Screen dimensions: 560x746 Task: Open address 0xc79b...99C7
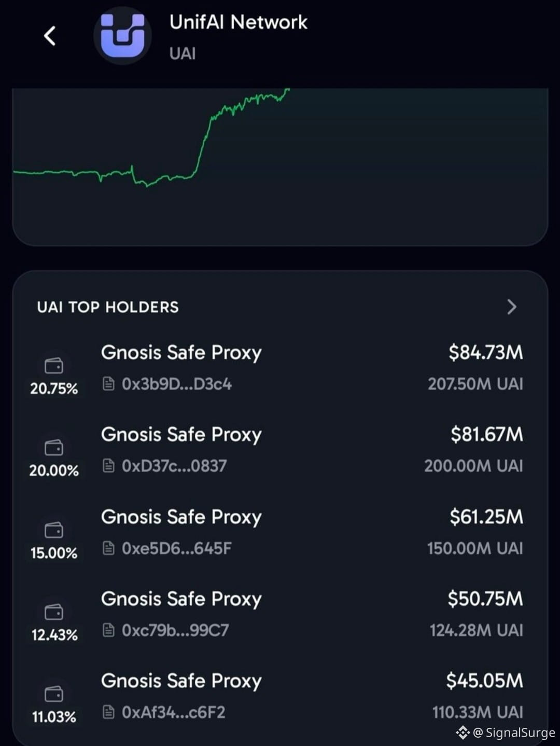tap(175, 630)
